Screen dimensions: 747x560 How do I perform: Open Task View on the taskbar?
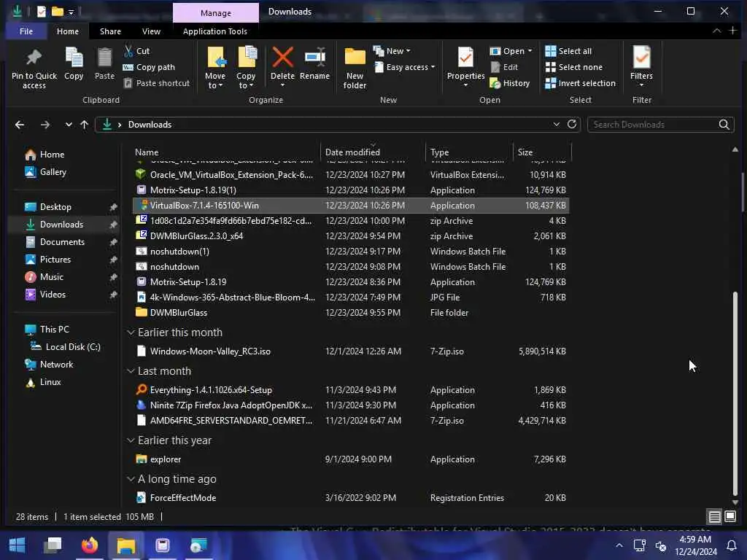click(x=53, y=545)
